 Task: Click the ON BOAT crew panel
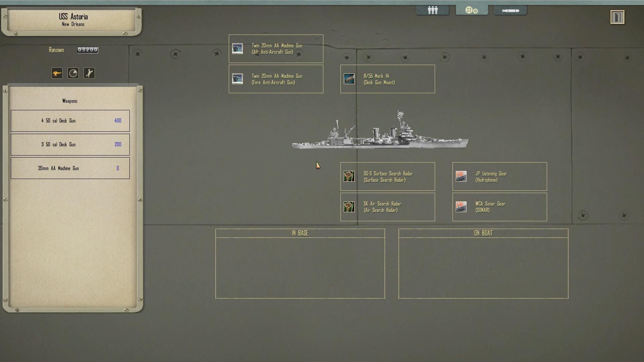483,263
